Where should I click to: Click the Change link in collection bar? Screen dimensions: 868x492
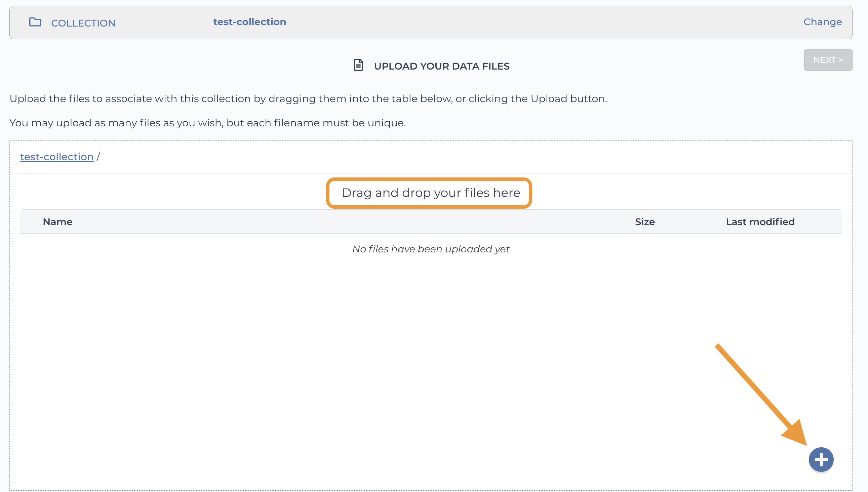tap(822, 22)
